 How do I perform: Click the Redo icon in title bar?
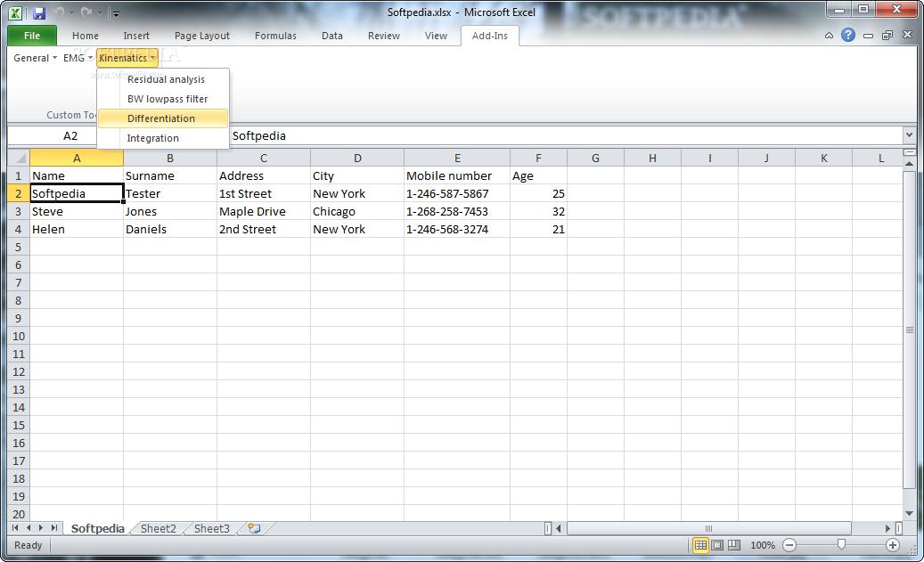click(x=86, y=12)
